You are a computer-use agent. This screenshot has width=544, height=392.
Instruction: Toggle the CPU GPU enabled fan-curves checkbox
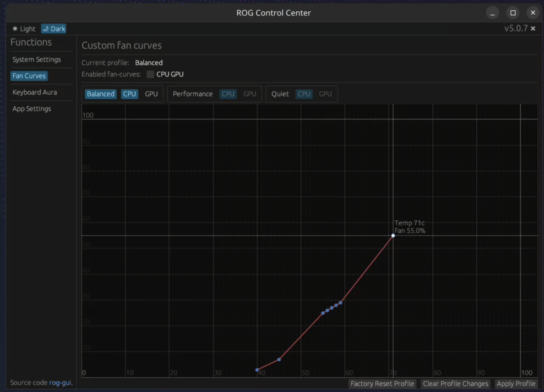[x=150, y=74]
